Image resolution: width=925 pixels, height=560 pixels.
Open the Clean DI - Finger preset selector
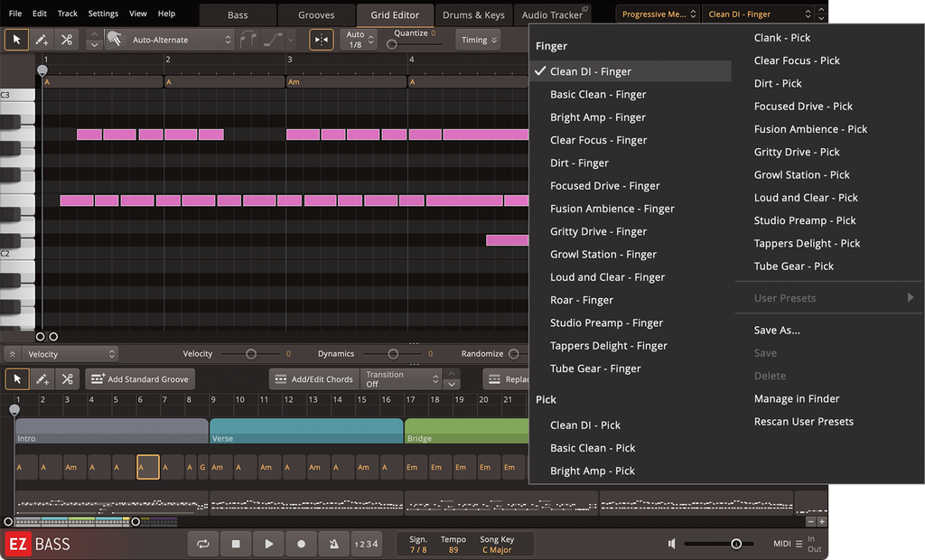(x=758, y=14)
